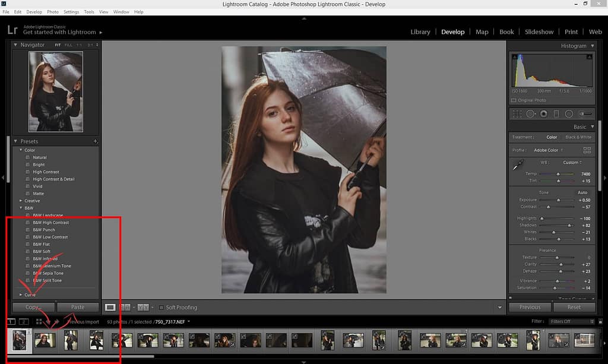Image resolution: width=608 pixels, height=364 pixels.
Task: Toggle highlight clipping indicator in histogram
Action: tap(590, 56)
